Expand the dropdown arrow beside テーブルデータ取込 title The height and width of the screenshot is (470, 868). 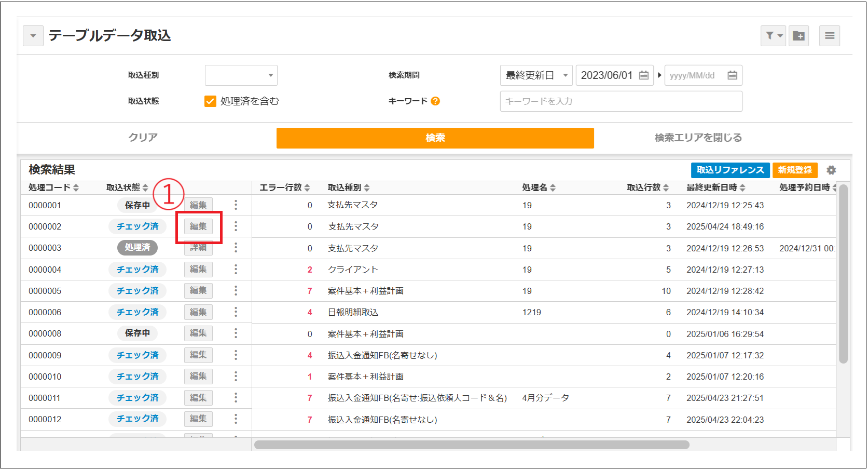(33, 36)
